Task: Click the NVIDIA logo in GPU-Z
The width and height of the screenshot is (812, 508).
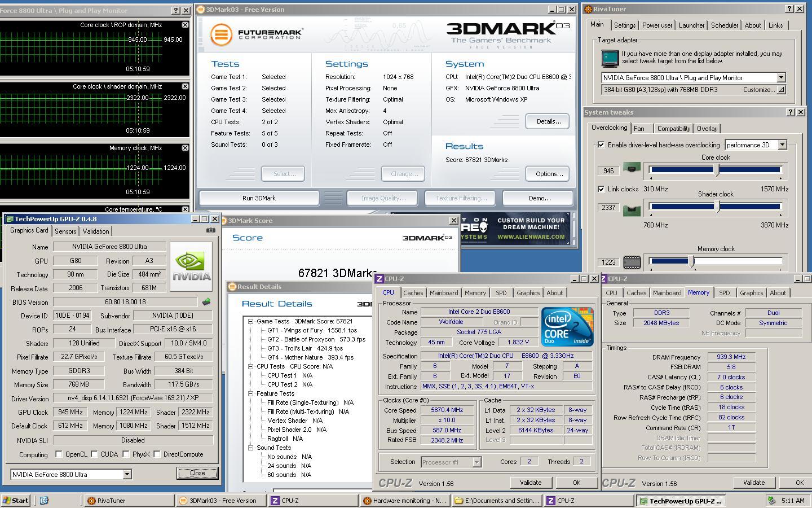Action: [192, 267]
